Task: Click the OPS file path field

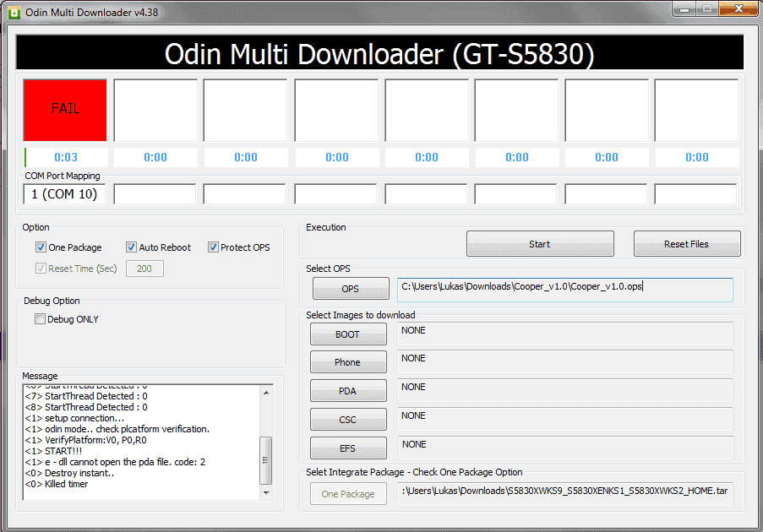Action: (565, 290)
